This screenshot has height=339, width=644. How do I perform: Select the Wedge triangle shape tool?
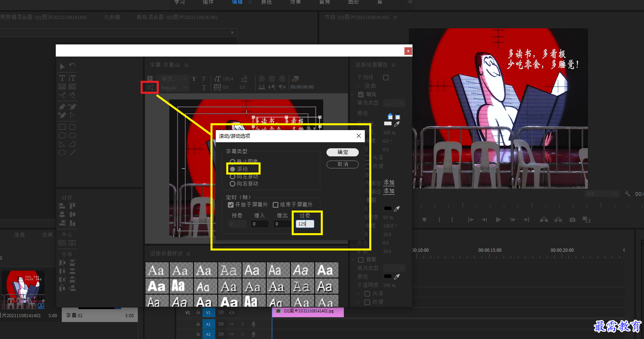click(62, 144)
